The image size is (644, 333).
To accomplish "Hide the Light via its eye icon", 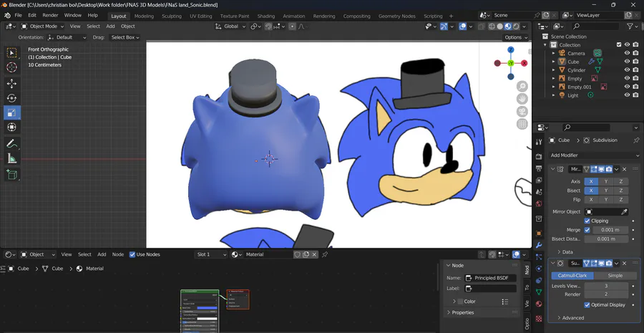I will (x=627, y=95).
